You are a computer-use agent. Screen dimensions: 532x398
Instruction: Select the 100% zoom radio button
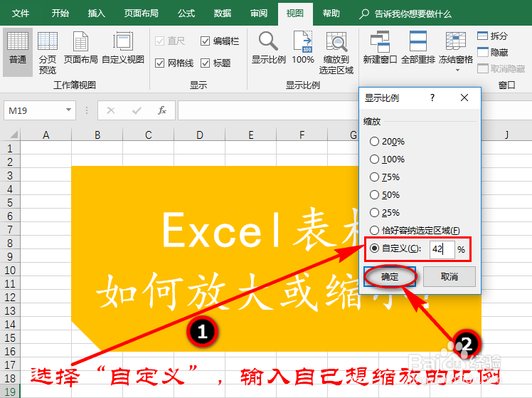[374, 159]
